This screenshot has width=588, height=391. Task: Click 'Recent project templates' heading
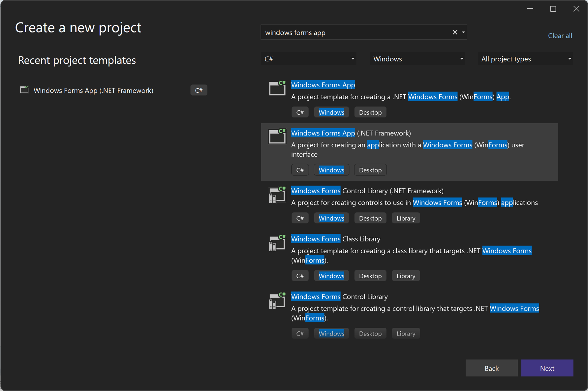click(77, 60)
